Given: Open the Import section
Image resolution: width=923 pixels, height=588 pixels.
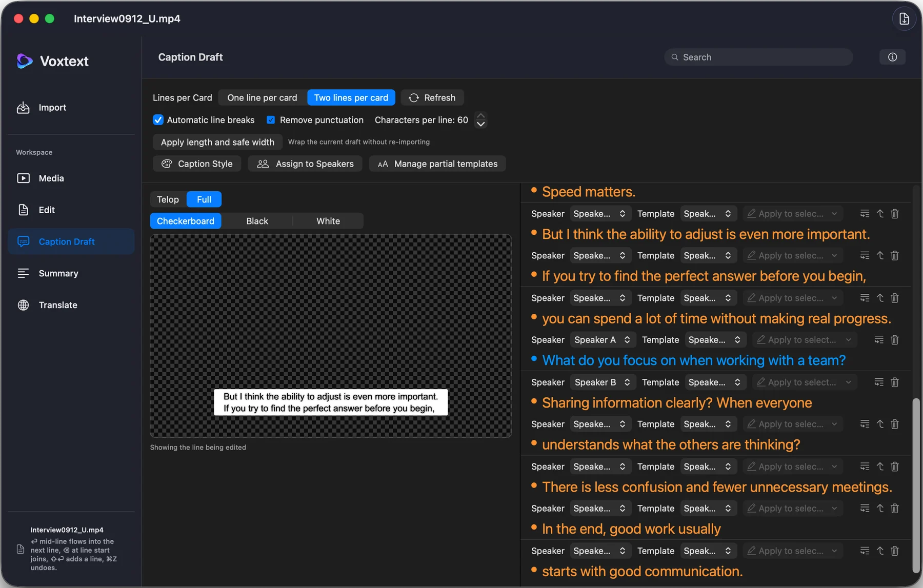Looking at the screenshot, I should (42, 108).
